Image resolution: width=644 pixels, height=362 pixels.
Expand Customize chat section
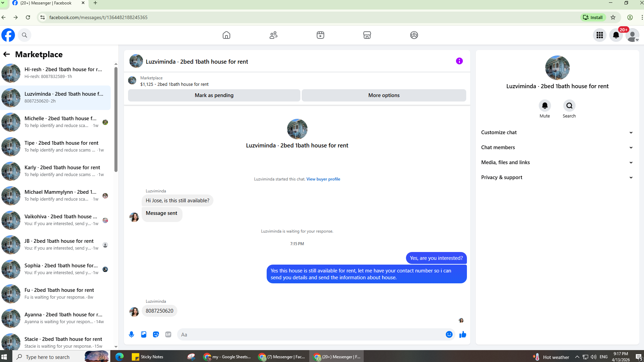(x=557, y=132)
